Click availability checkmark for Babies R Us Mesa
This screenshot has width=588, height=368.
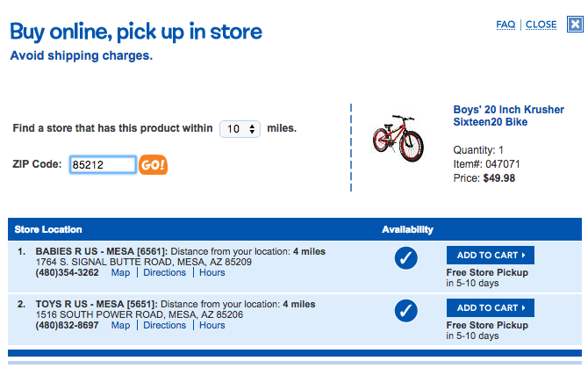click(x=406, y=257)
